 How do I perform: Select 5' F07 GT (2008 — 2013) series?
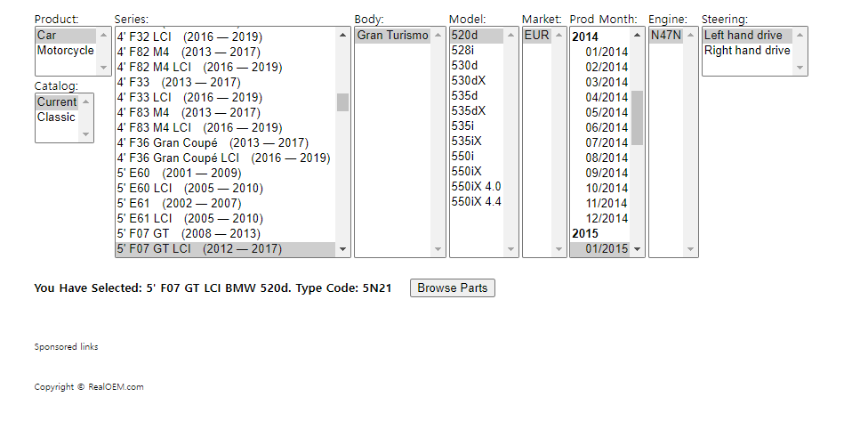click(225, 234)
